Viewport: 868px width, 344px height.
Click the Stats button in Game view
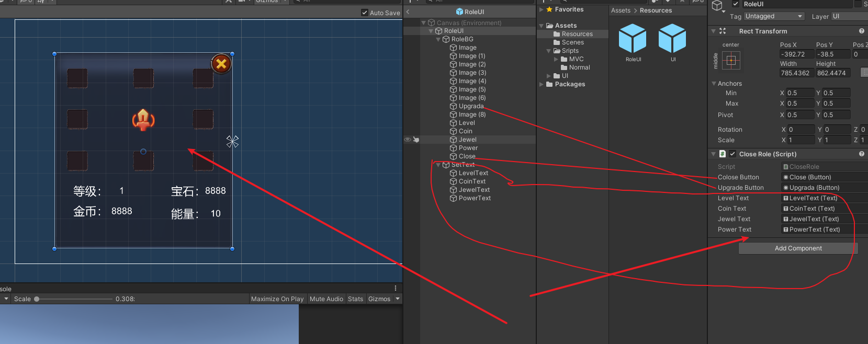355,299
